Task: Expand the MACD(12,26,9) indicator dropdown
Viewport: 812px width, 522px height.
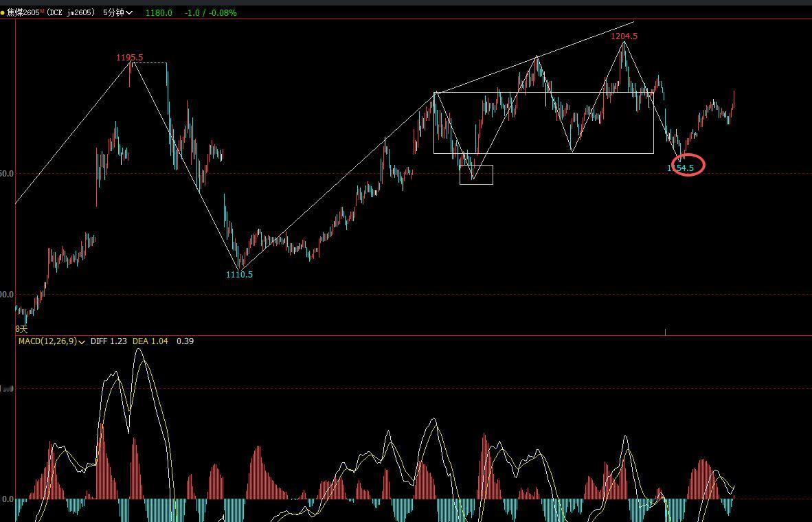Action: (52, 341)
